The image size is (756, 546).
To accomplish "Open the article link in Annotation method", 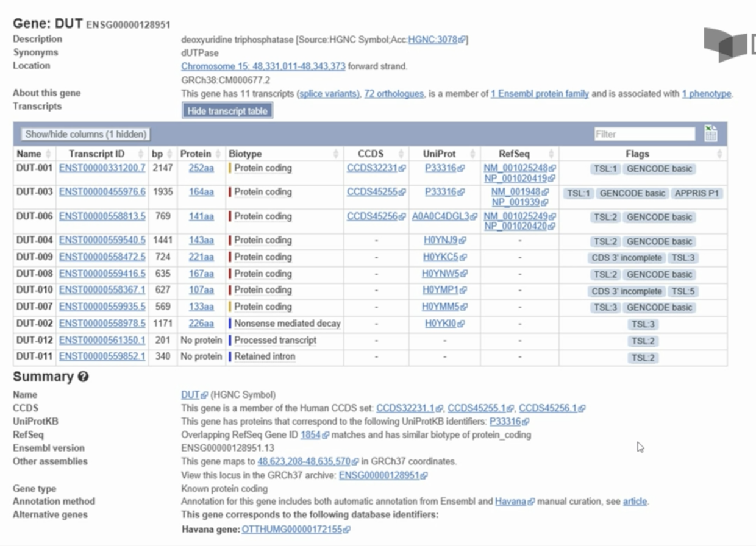I will tap(635, 502).
